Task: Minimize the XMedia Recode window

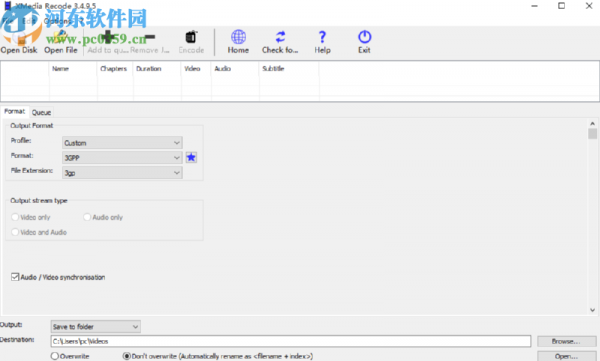Action: click(534, 6)
